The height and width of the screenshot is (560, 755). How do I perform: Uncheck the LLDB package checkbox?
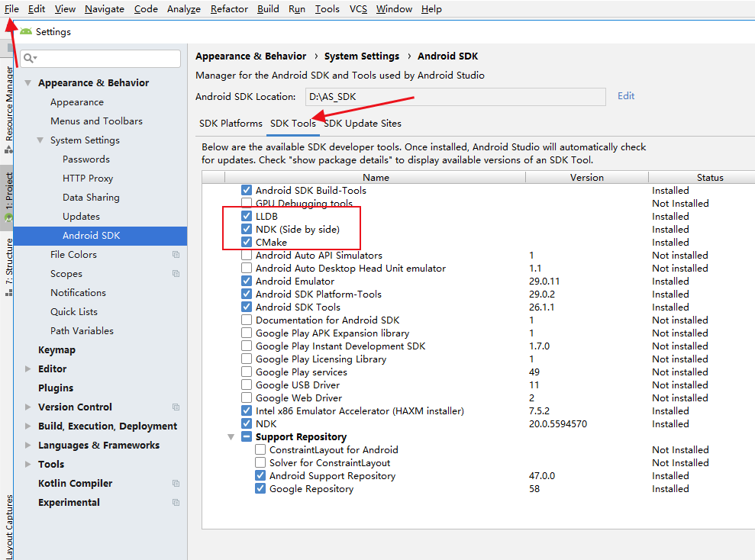point(246,216)
